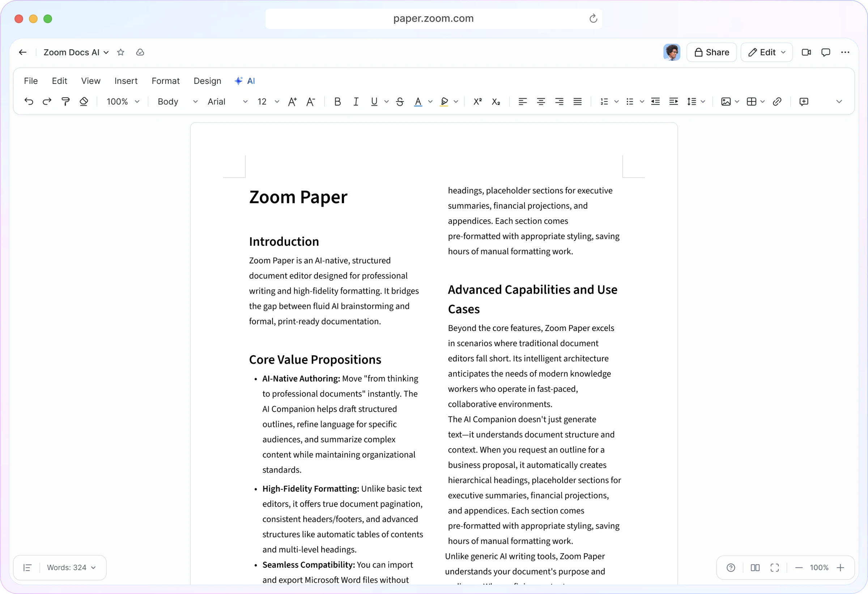Start a video meeting via camera icon
The image size is (868, 594).
[x=806, y=52]
